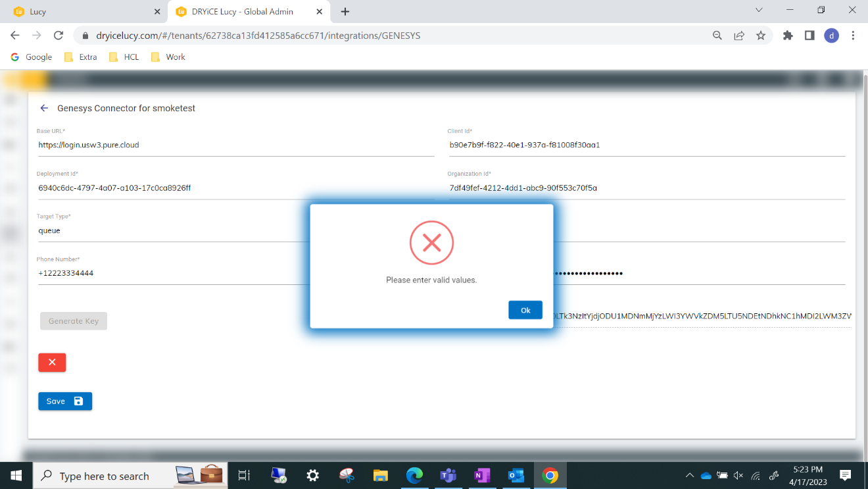
Task: Click the zoom magnifier icon in the address bar
Action: 717,36
